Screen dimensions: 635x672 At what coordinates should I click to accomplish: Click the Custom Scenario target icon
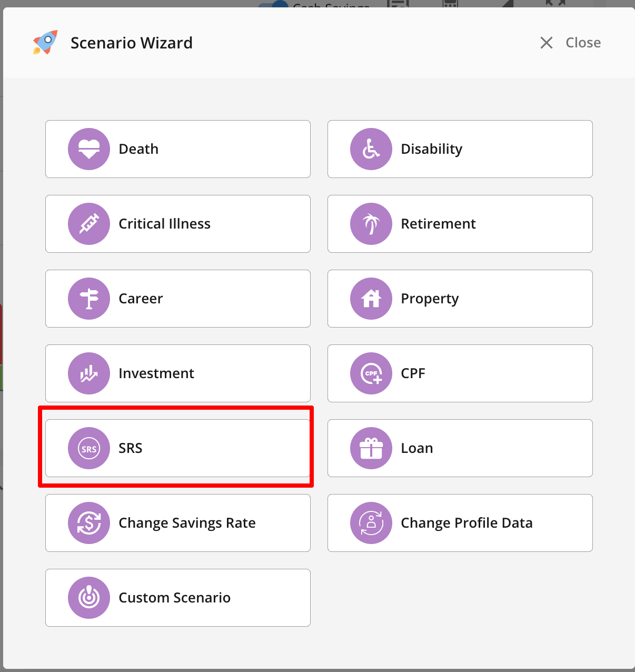pyautogui.click(x=89, y=598)
